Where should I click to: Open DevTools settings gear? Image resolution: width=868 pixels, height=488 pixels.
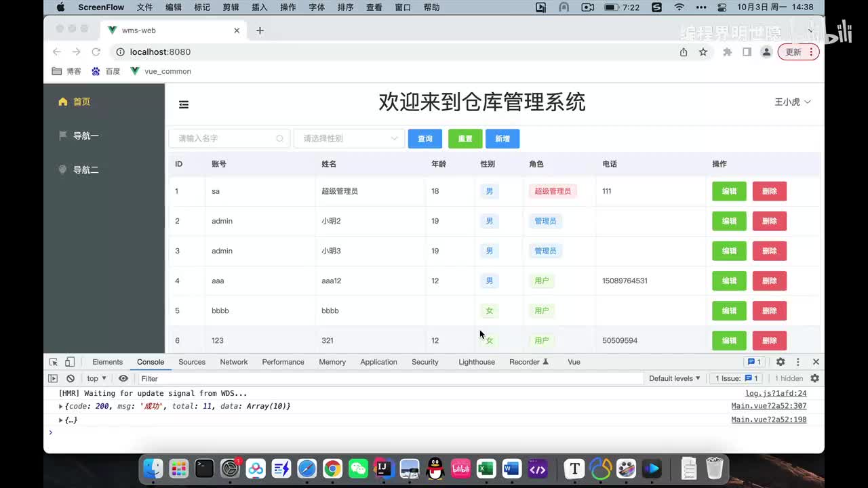click(781, 362)
